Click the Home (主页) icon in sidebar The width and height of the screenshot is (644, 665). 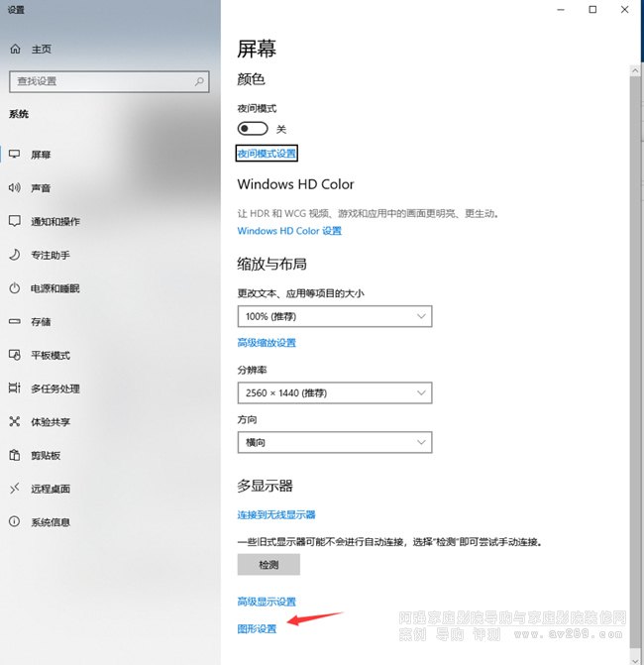pos(16,49)
